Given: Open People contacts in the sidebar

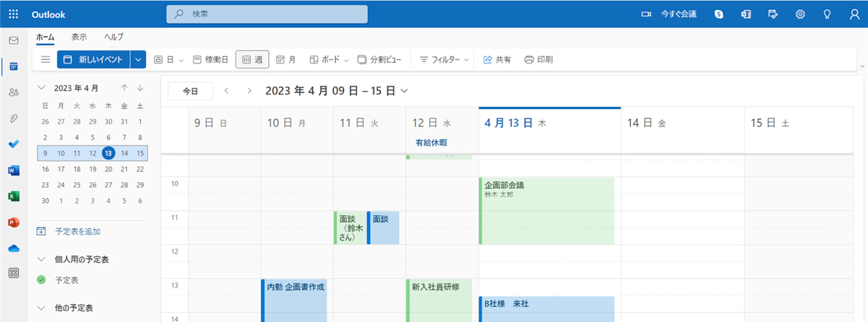Looking at the screenshot, I should point(14,92).
